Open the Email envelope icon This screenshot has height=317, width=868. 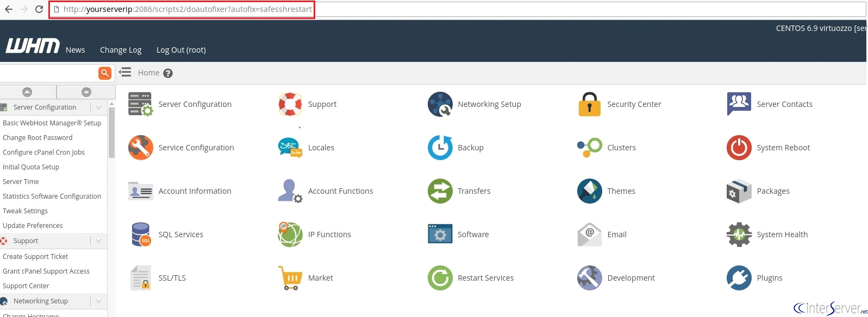click(589, 234)
